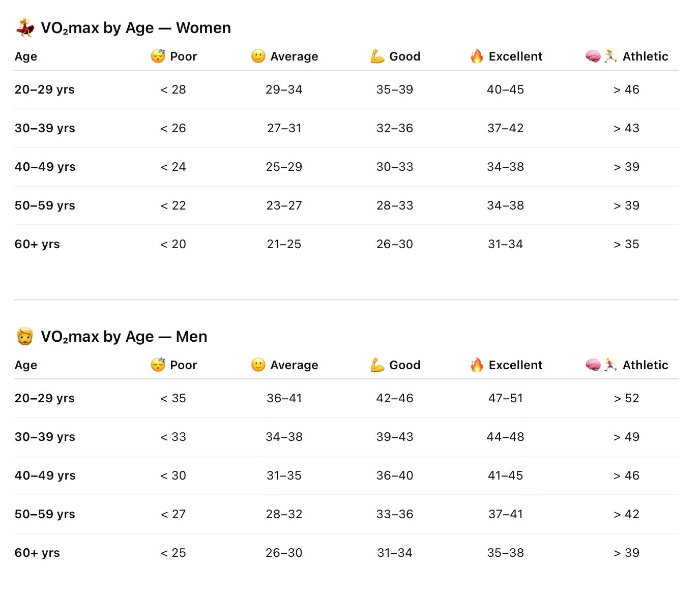This screenshot has width=700, height=594.
Task: Click Women 20–29 yrs row label
Action: (45, 90)
